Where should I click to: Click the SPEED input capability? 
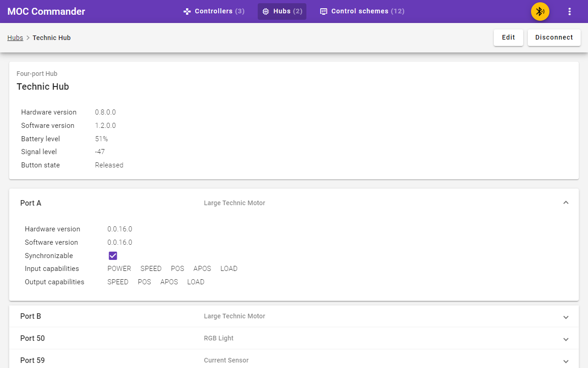pos(151,269)
